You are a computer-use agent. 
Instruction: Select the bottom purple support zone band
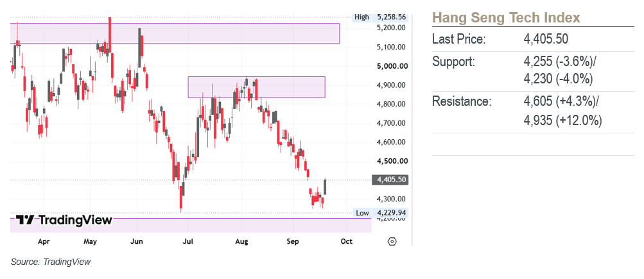191,225
